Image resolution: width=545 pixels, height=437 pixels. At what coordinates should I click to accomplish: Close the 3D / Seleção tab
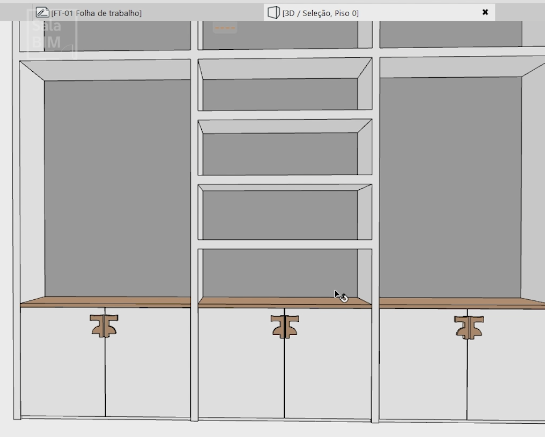tap(485, 12)
